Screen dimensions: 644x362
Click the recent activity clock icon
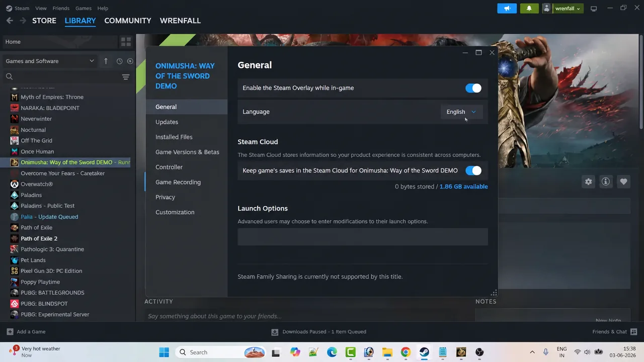(x=119, y=61)
